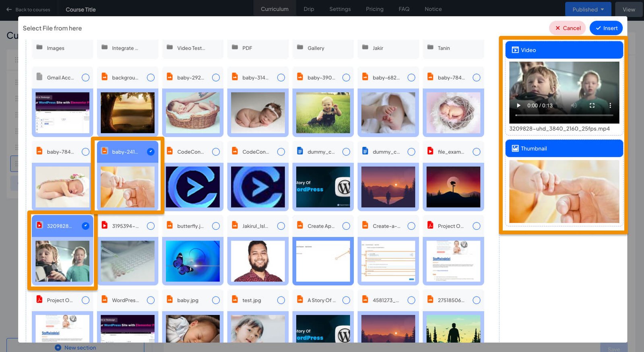The width and height of the screenshot is (644, 352).
Task: Open the FAQ tab
Action: (x=404, y=9)
